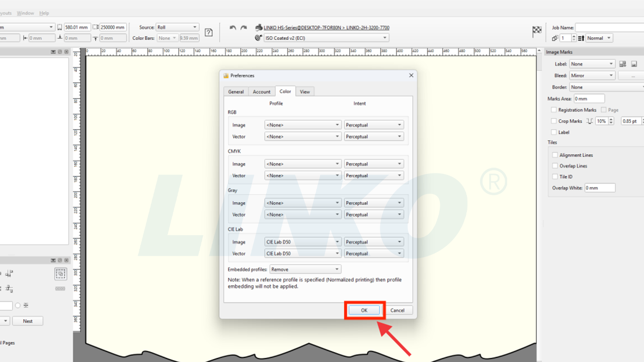644x362 pixels.
Task: Click the spacing icon beside the radio button
Action: pos(26,305)
